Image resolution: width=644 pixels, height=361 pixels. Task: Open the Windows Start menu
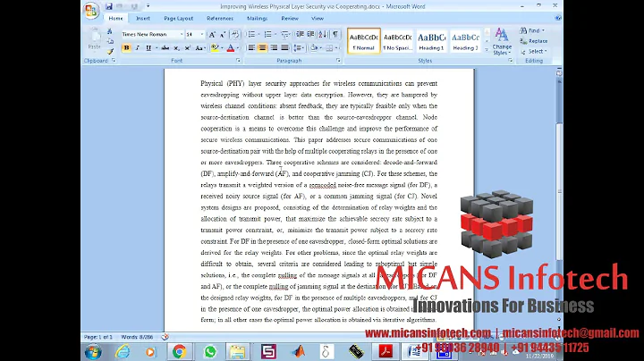tap(93, 352)
